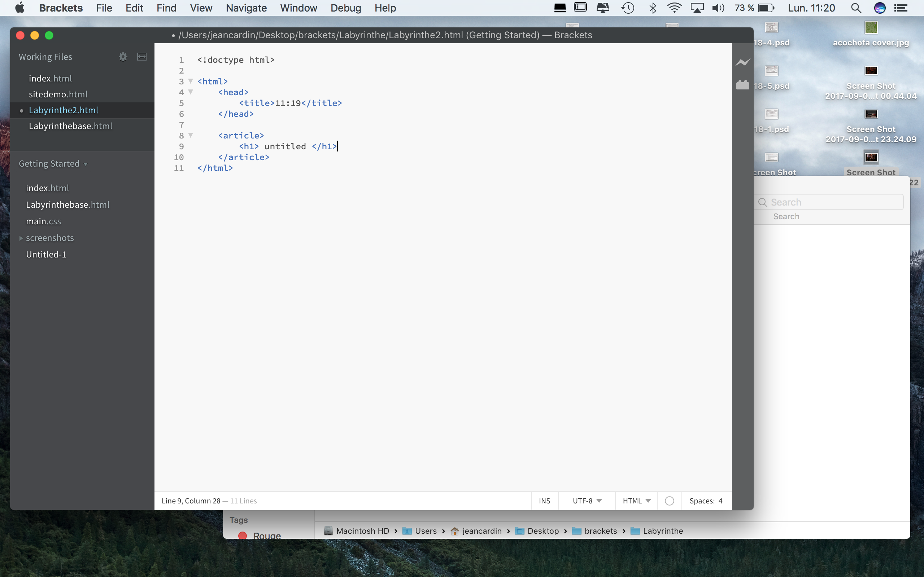Select sitedemo.html in Working Files
The width and height of the screenshot is (924, 577).
58,94
